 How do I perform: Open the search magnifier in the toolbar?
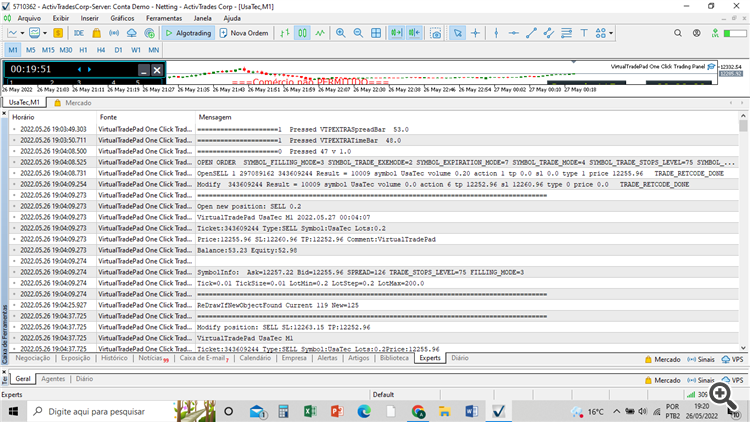[x=678, y=33]
